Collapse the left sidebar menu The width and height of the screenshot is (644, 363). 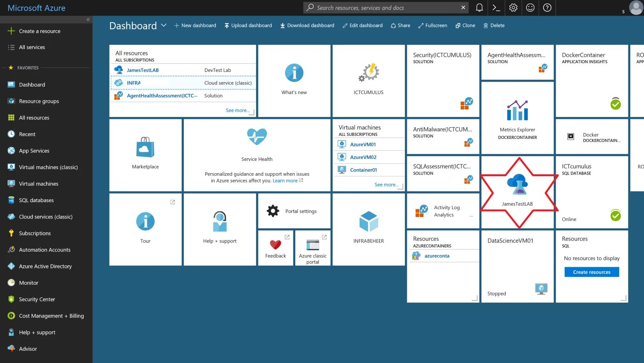click(88, 19)
